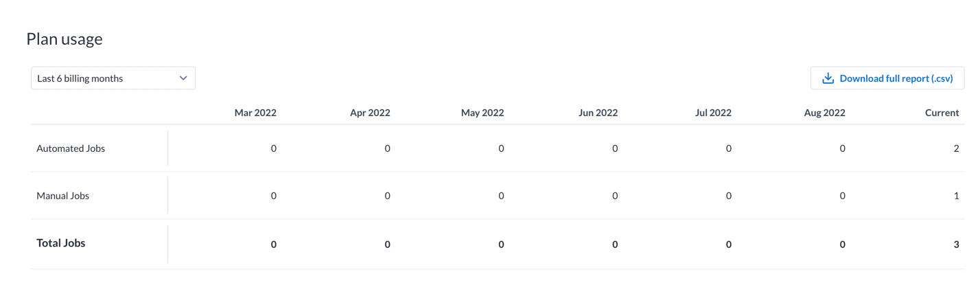The image size is (980, 283).
Task: Select the Manual Jobs row label
Action: pyautogui.click(x=63, y=196)
